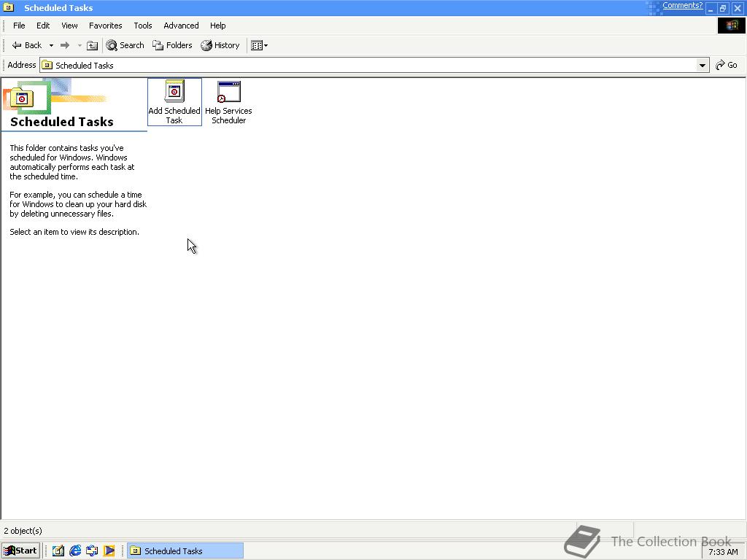747x560 pixels.
Task: Click the Windows logo throbber icon
Action: coord(731,26)
